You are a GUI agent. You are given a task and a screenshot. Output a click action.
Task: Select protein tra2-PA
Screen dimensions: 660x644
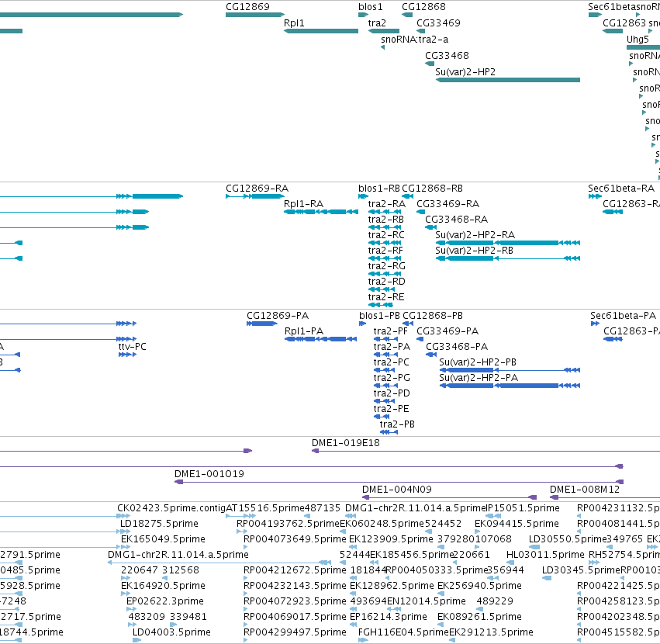point(392,347)
